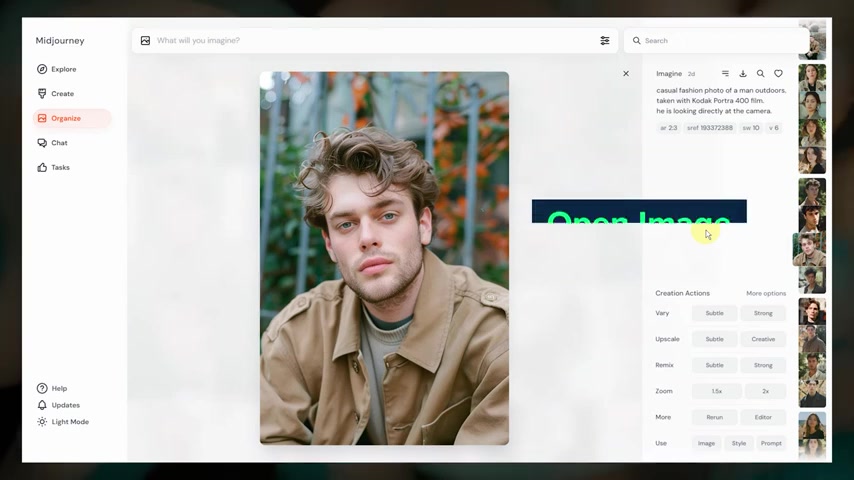Viewport: 854px width, 480px height.
Task: Click the Create paintbrush icon
Action: click(42, 94)
